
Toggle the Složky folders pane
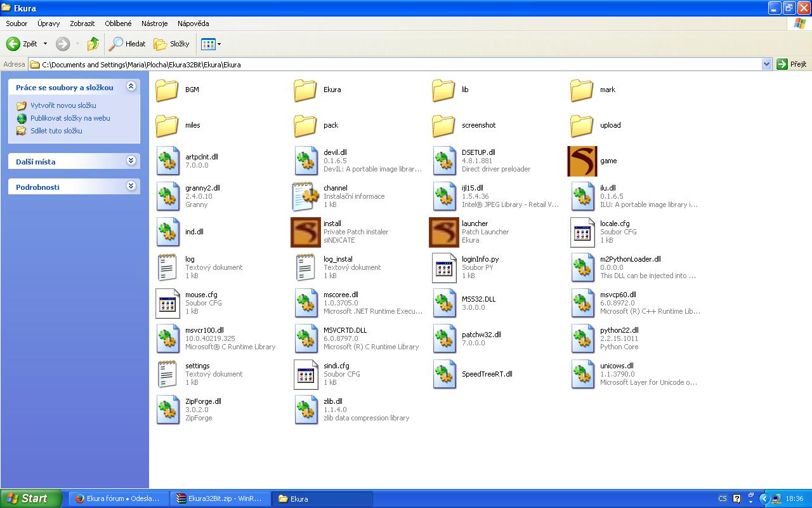[172, 44]
